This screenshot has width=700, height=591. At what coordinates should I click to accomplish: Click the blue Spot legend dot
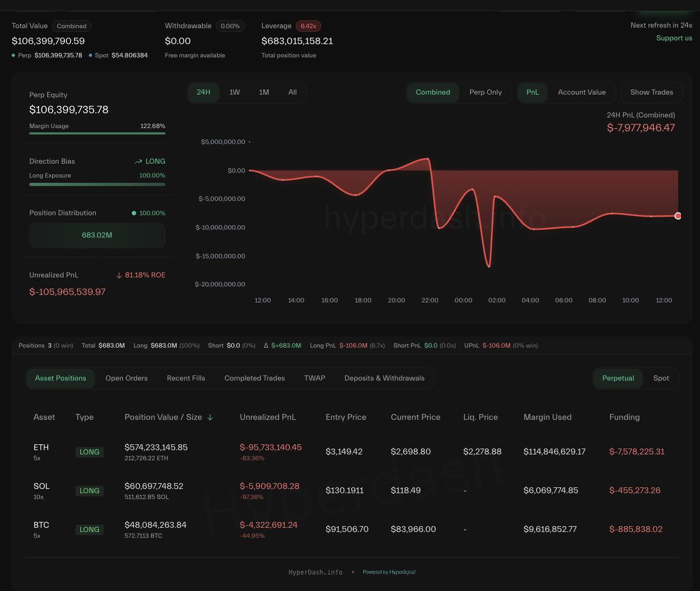[90, 55]
